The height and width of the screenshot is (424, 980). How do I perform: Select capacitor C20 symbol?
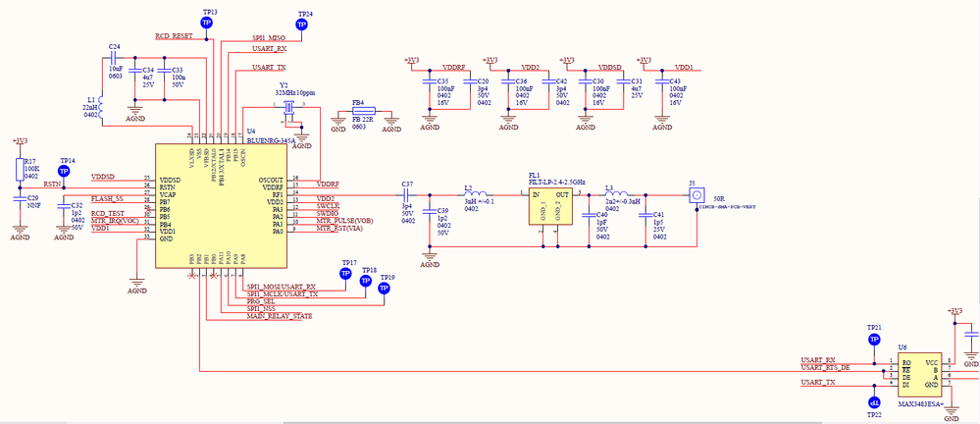click(x=469, y=81)
